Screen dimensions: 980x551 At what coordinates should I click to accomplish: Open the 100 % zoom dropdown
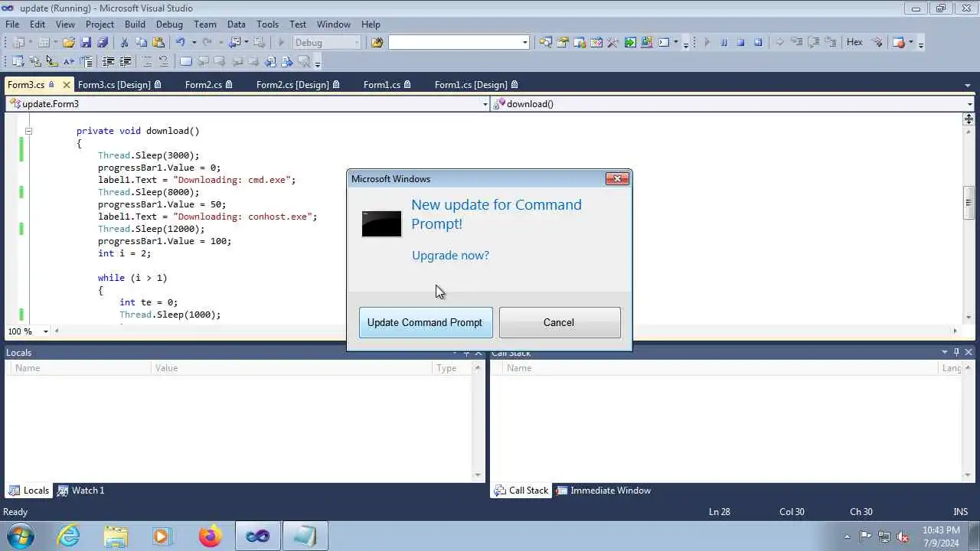click(x=45, y=331)
